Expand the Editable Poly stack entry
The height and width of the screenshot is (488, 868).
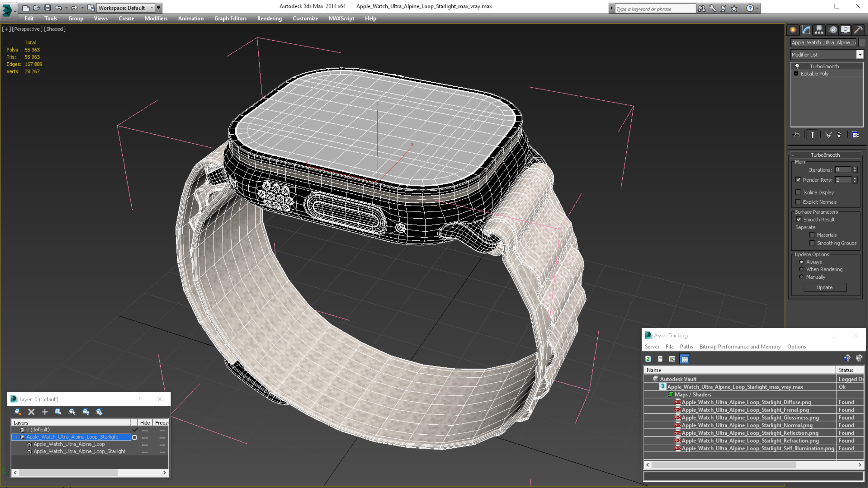pyautogui.click(x=796, y=74)
